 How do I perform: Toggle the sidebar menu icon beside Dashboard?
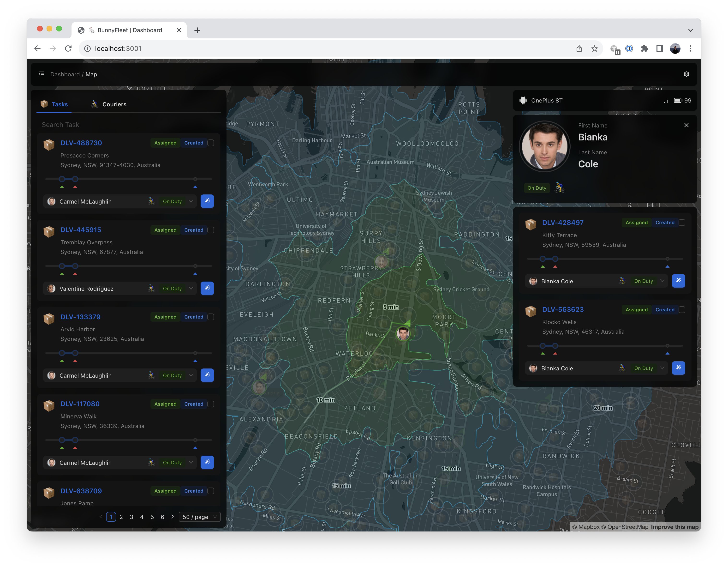click(41, 74)
